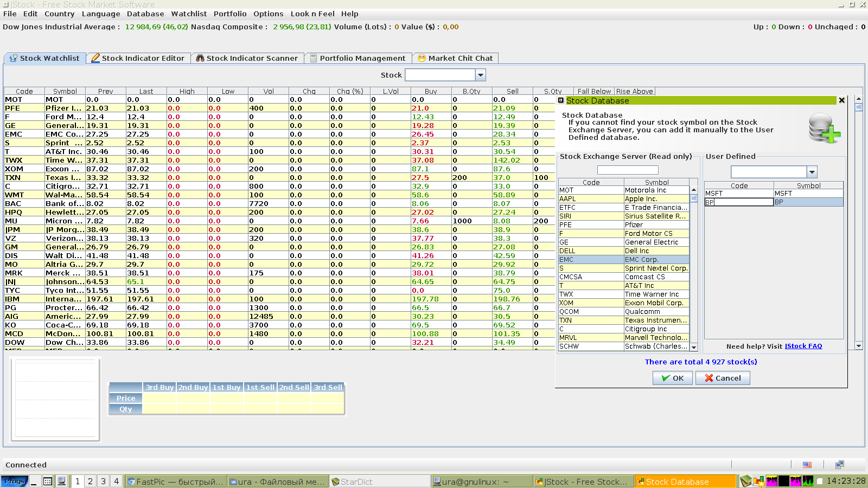
Task: Click the Fall Below column header
Action: (x=594, y=92)
